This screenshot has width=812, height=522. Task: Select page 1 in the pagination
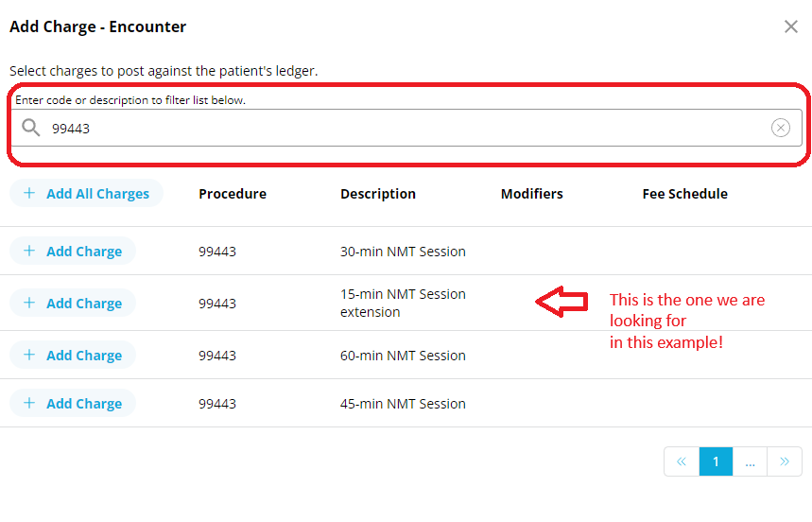(716, 461)
